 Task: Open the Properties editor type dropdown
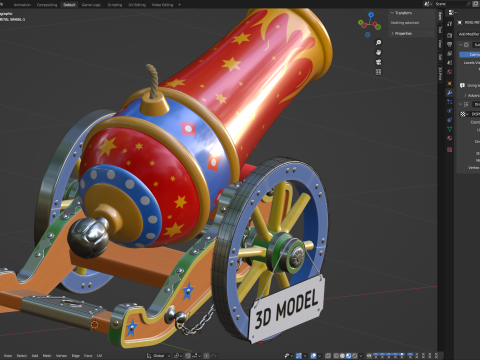coord(452,12)
